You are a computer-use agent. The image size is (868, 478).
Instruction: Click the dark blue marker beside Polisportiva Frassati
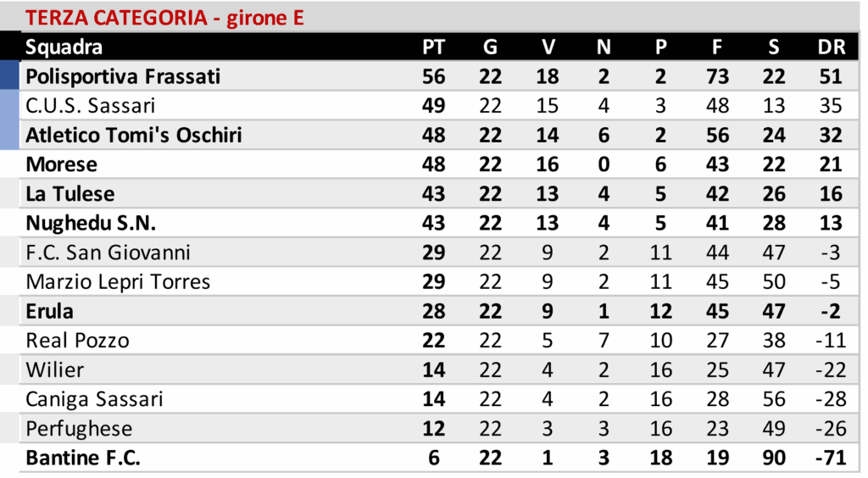[9, 76]
